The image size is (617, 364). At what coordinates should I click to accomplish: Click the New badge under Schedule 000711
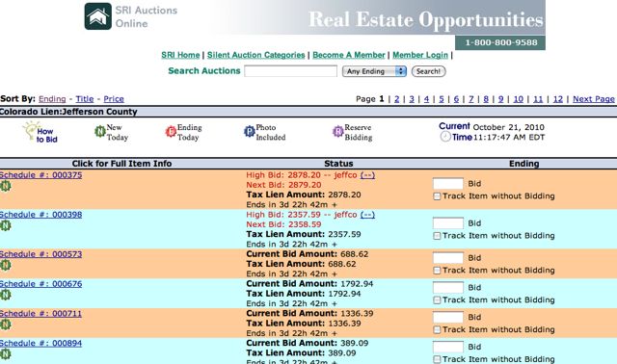(5, 325)
